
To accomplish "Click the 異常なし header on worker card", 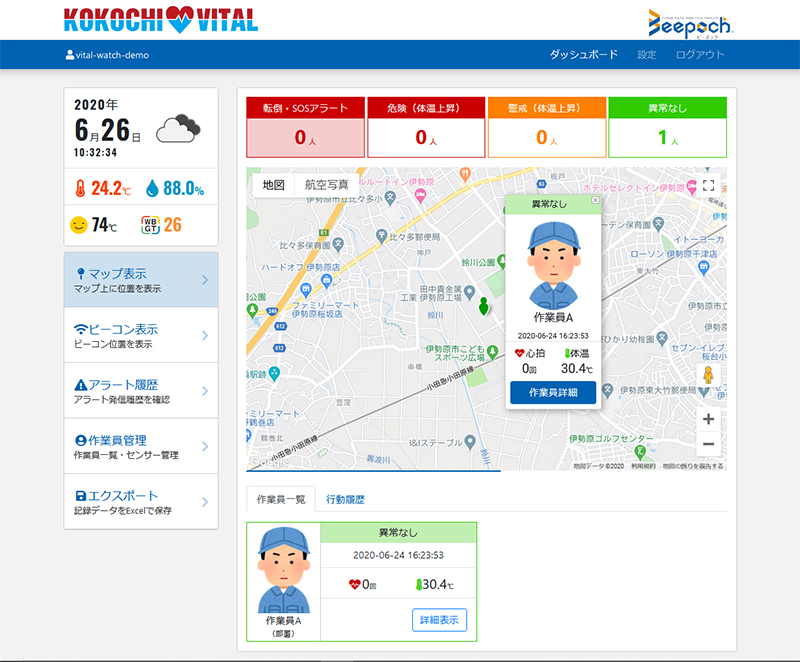I will pyautogui.click(x=398, y=532).
